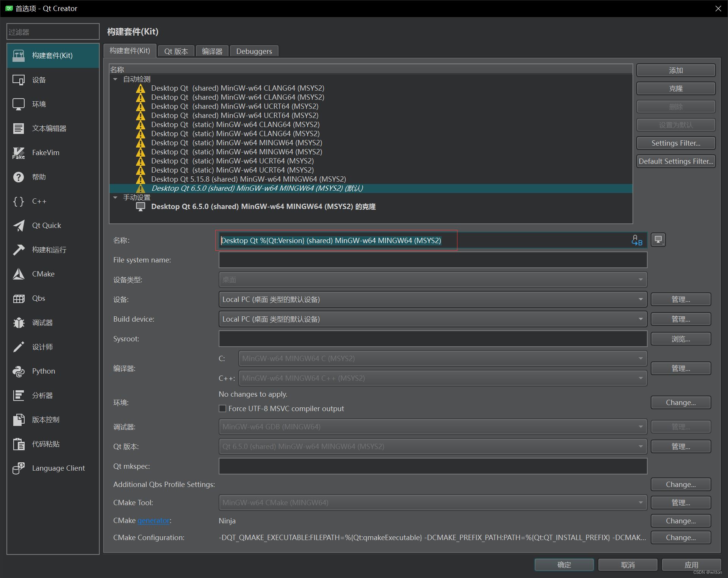Click the Settings Filter... button
The image size is (728, 578).
[676, 143]
